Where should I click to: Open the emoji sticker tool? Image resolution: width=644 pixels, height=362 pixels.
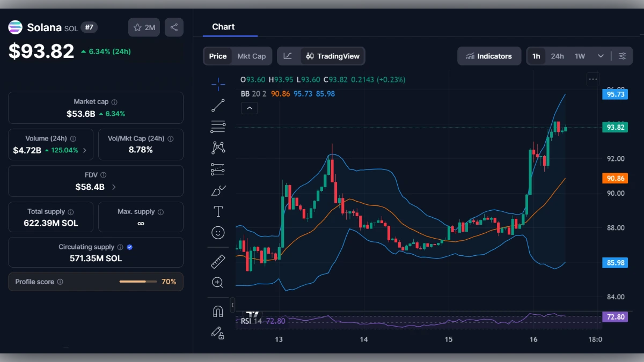pos(217,232)
